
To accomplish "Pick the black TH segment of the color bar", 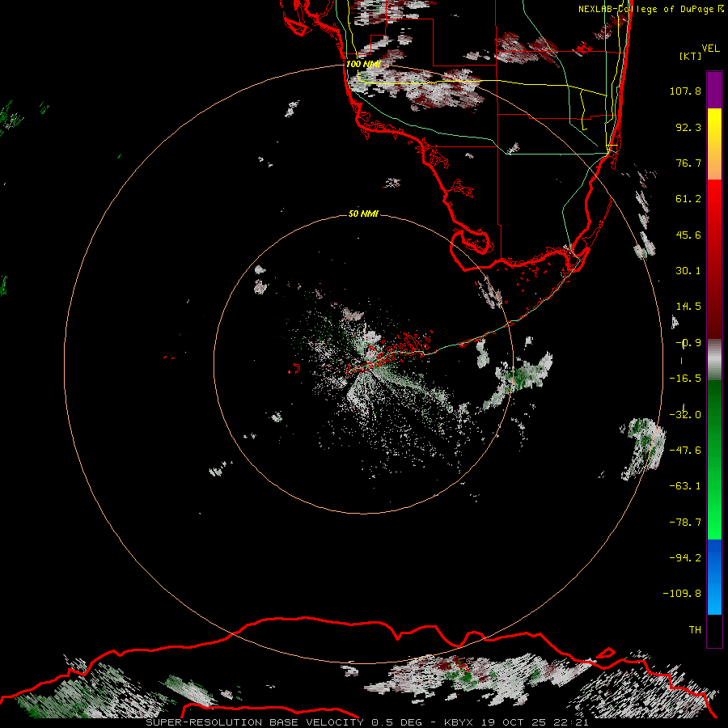I will tap(714, 630).
